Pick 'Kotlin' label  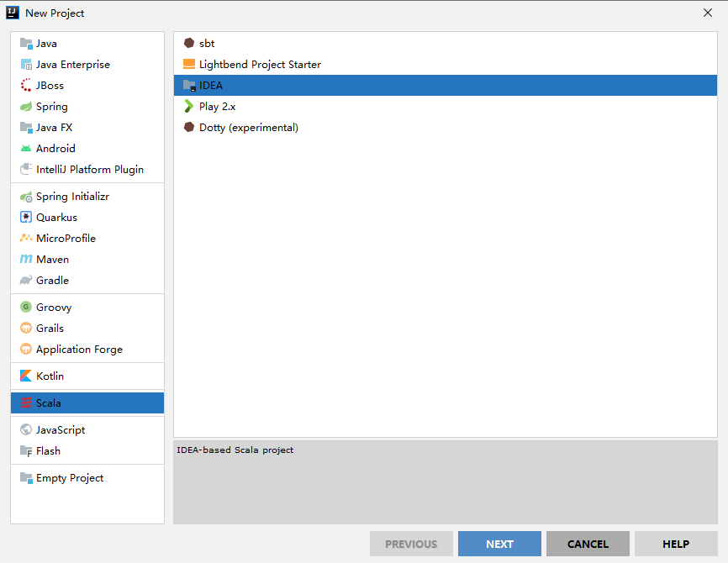50,376
